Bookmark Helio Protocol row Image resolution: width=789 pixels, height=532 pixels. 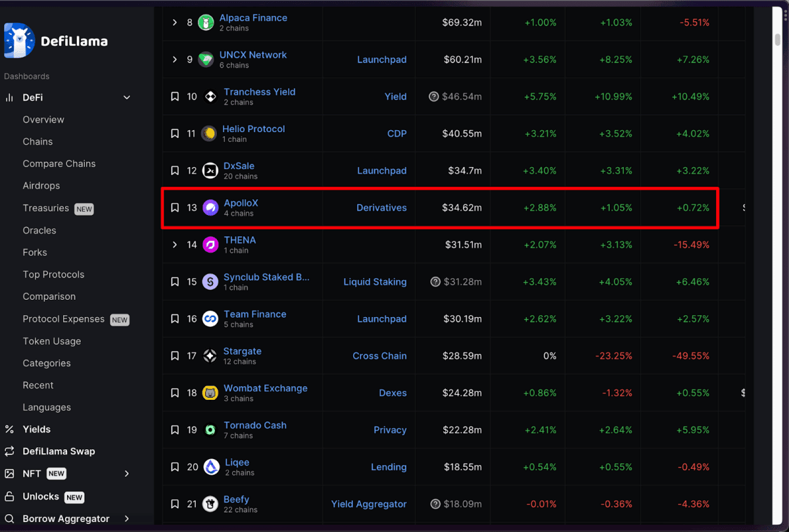click(x=175, y=133)
